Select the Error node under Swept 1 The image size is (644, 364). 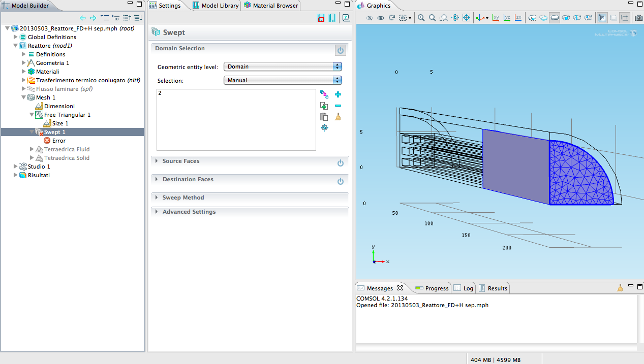[58, 141]
